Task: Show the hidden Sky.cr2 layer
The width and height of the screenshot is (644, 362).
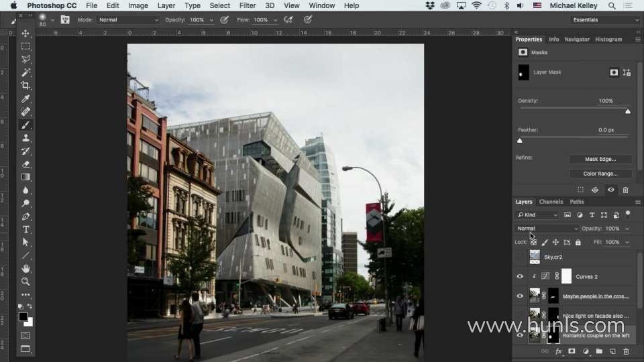Action: click(519, 257)
